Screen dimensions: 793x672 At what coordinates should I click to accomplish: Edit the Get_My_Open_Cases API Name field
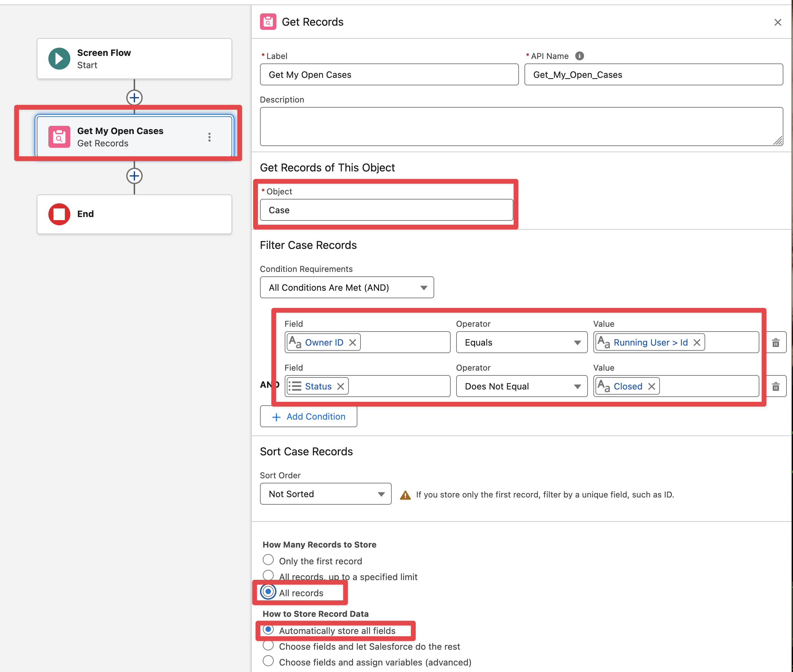point(653,75)
